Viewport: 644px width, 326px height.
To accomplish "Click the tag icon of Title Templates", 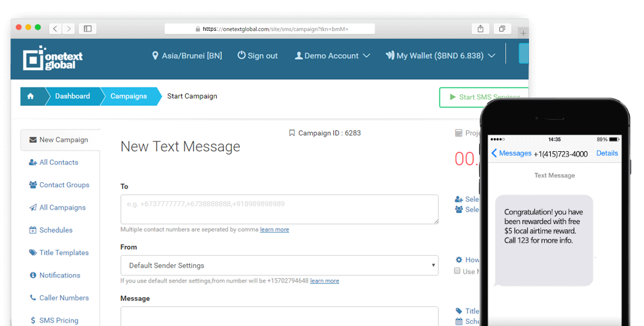I will [33, 252].
